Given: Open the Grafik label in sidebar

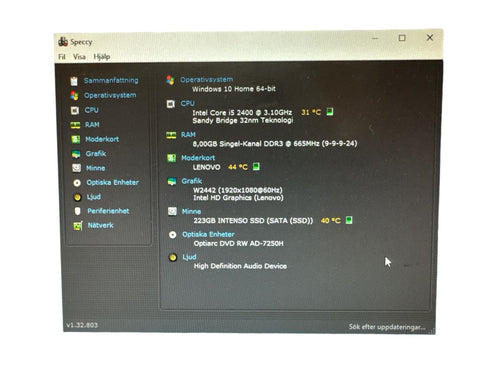Looking at the screenshot, I should point(96,154).
